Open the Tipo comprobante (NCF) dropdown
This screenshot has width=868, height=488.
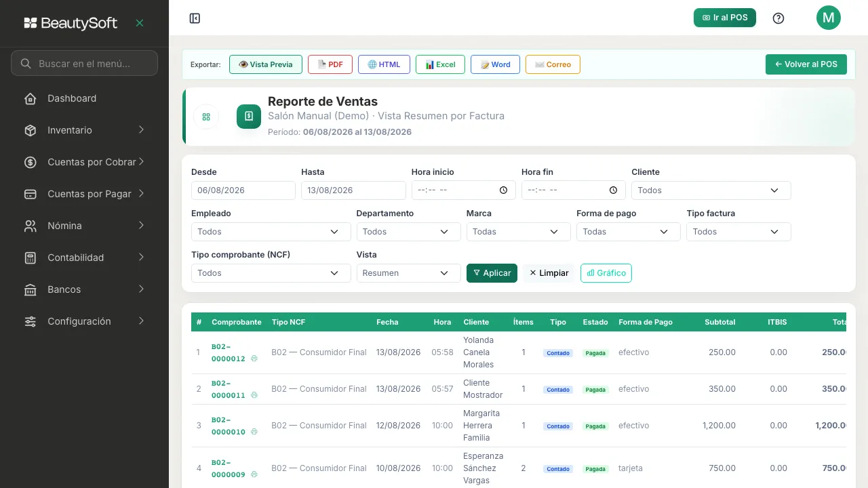pyautogui.click(x=271, y=273)
